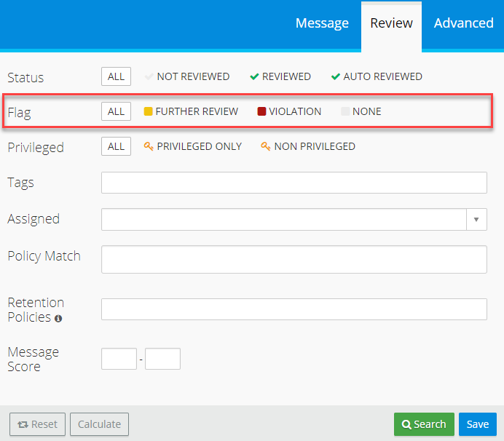Focus the Tags input field
Image resolution: width=504 pixels, height=441 pixels.
(294, 183)
